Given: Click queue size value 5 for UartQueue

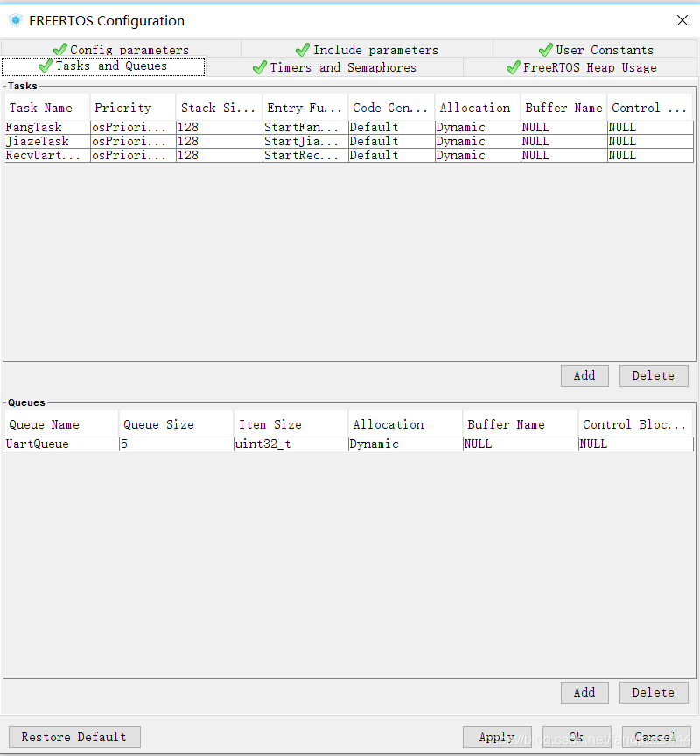Looking at the screenshot, I should 177,444.
